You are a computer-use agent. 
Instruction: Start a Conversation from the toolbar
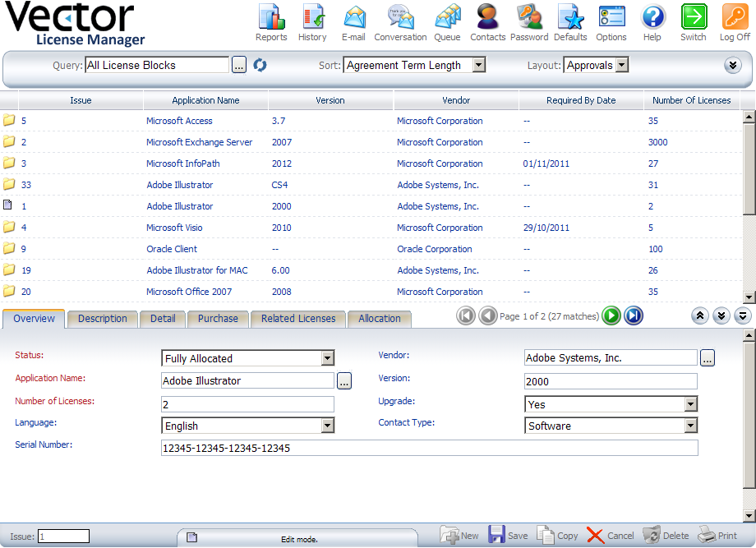[400, 22]
